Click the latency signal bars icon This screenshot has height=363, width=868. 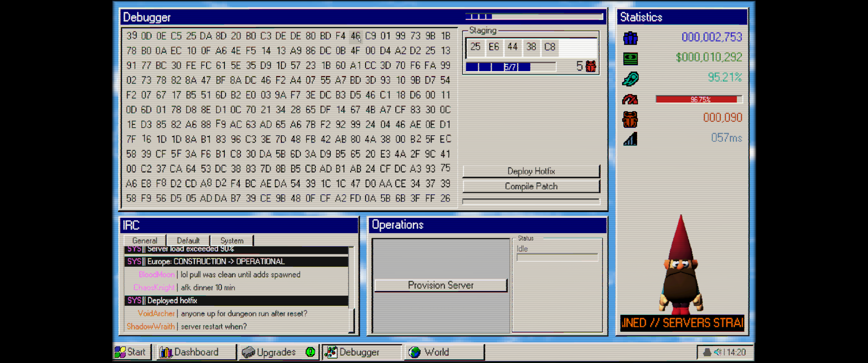(630, 139)
